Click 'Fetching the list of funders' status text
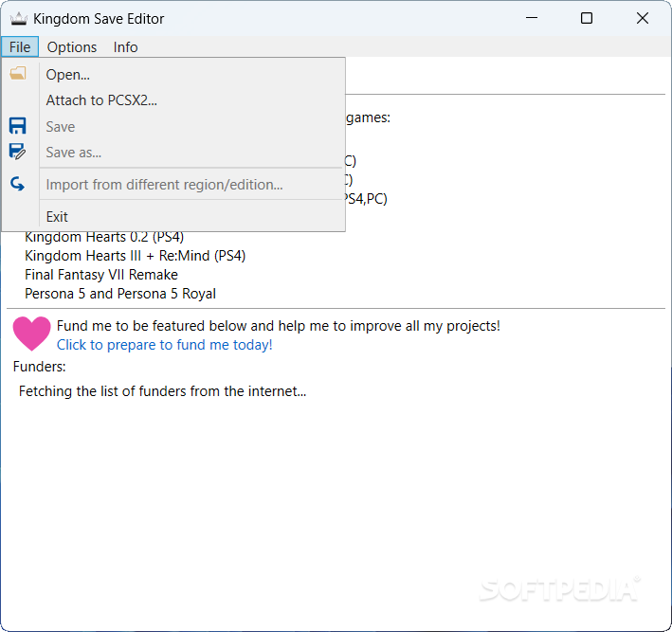Viewport: 672px width, 632px height. (x=162, y=391)
